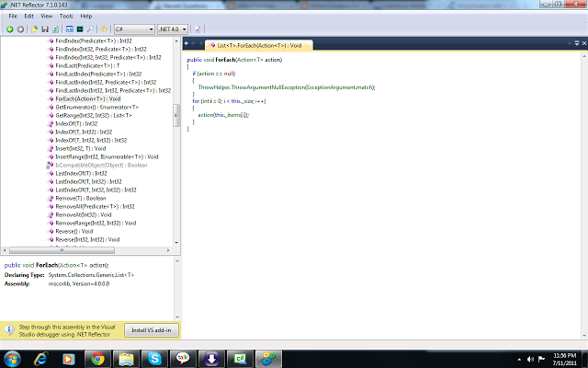Select LastIndexOf(T) : Int32 method
Image resolution: width=588 pixels, height=368 pixels.
81,173
